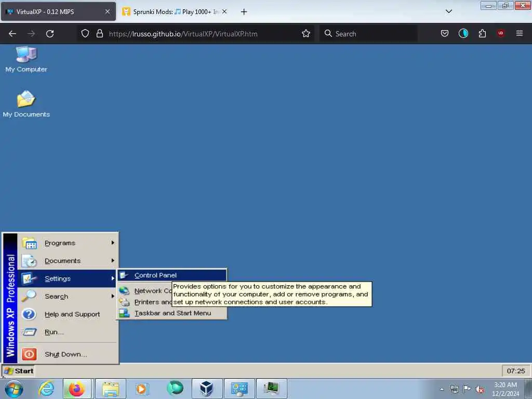This screenshot has width=532, height=399.
Task: Click the muted volume tray icon
Action: (x=480, y=389)
